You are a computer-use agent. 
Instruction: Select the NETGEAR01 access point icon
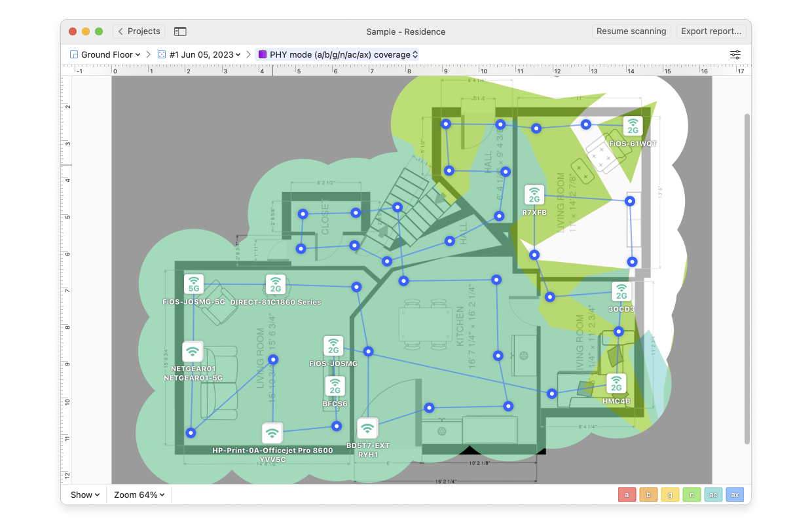[193, 352]
